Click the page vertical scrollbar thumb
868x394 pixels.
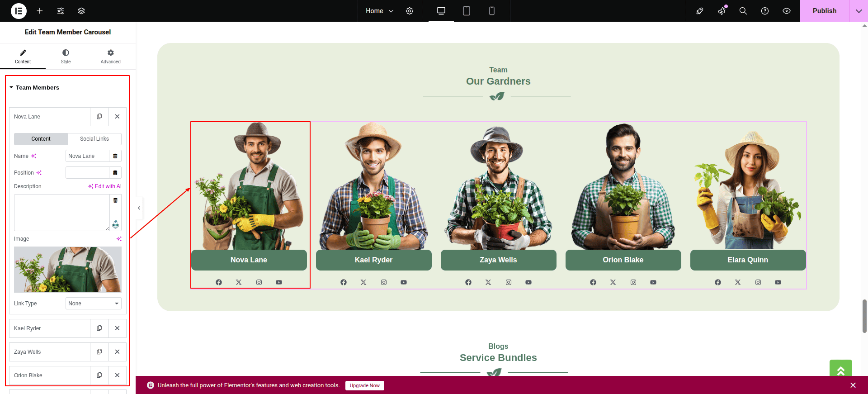click(x=865, y=316)
